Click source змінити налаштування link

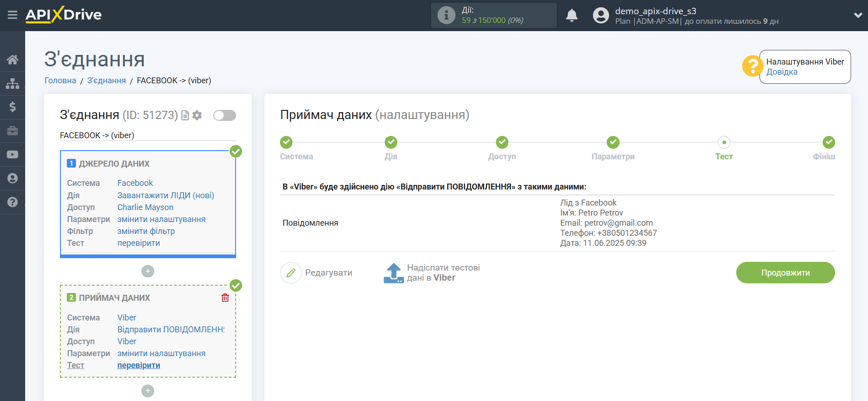162,219
